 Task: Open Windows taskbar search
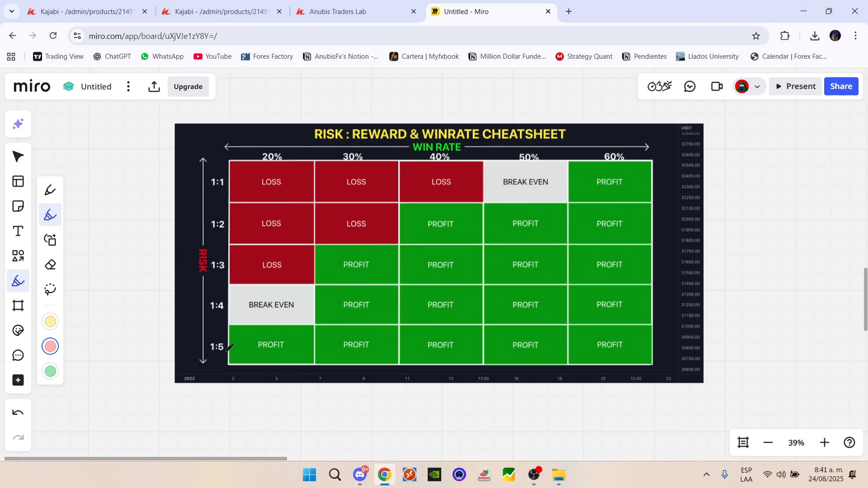tap(335, 475)
